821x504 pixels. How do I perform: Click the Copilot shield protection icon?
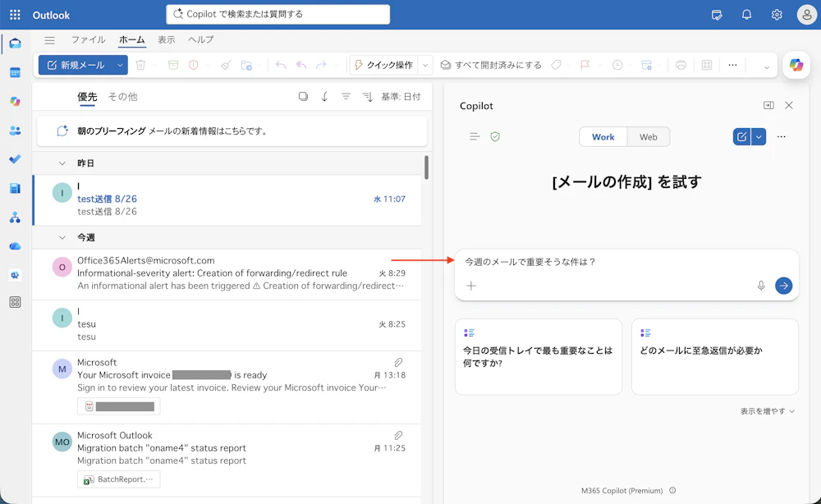[x=495, y=136]
